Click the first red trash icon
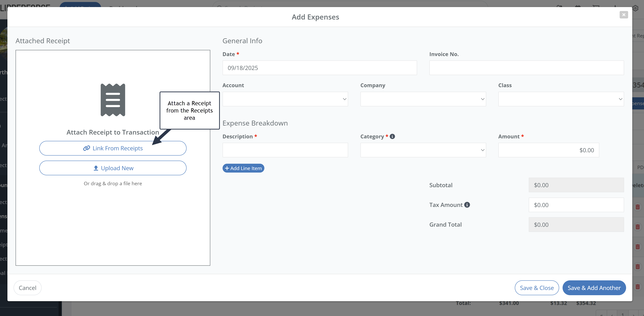644x316 pixels. 638,207
